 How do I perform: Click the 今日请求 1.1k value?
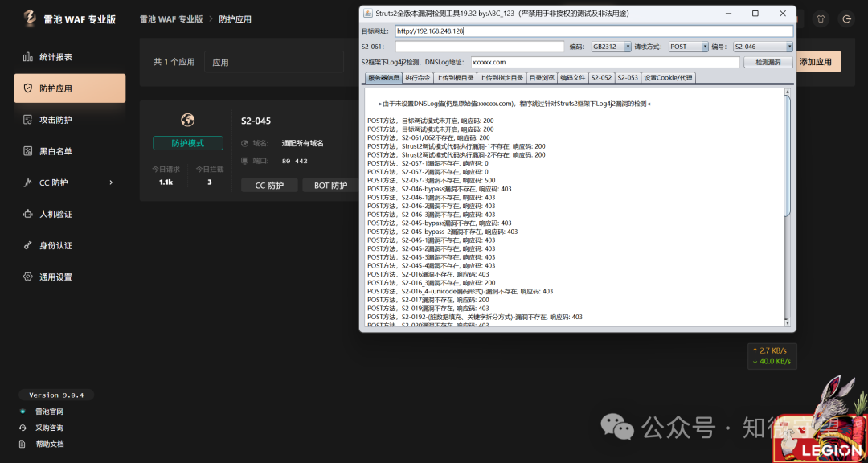166,182
